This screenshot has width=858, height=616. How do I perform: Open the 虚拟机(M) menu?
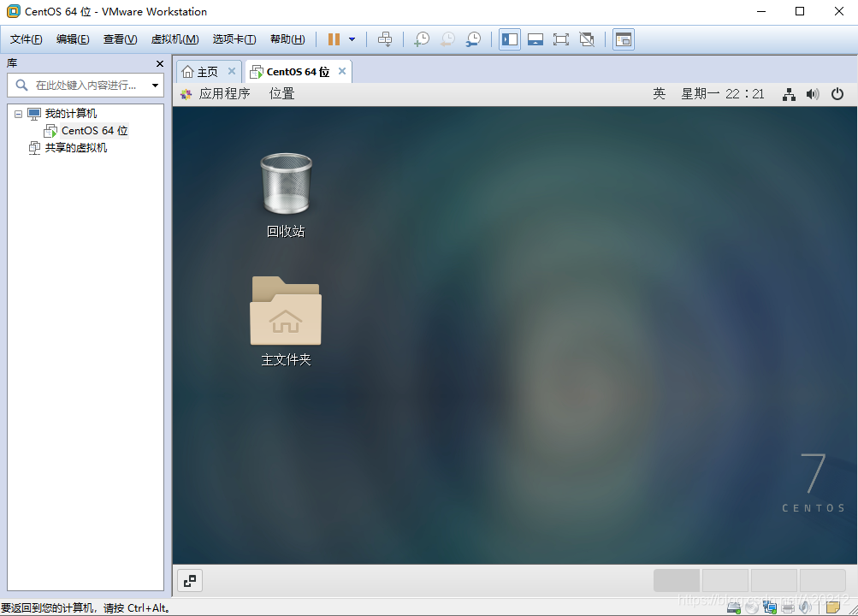175,39
